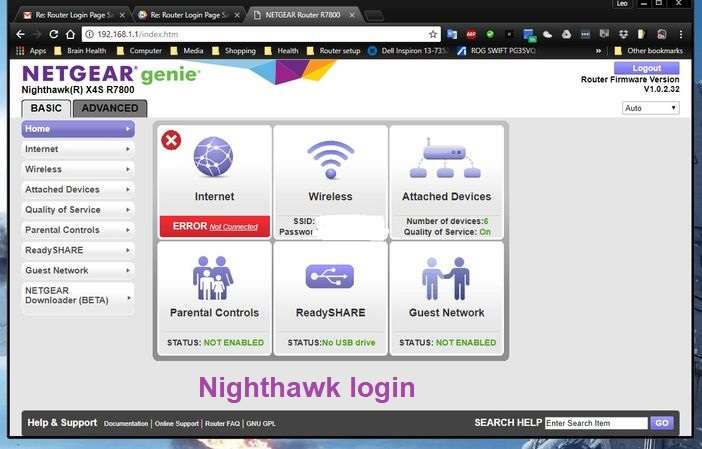Click the Enter Search Item field

(x=596, y=424)
